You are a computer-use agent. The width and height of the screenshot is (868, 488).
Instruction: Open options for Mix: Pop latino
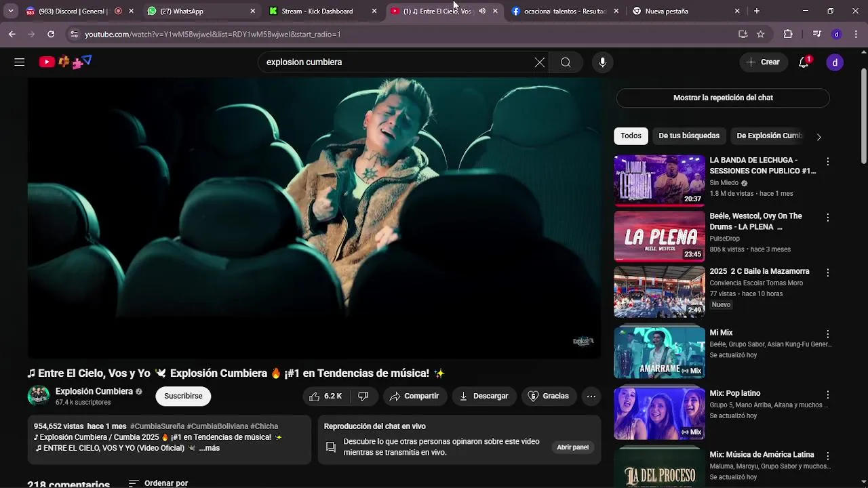click(x=827, y=394)
